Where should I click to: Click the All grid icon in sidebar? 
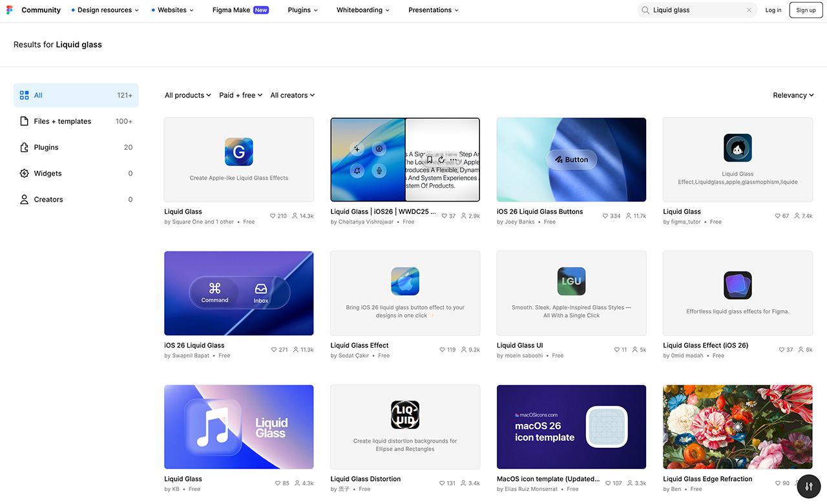[x=25, y=95]
